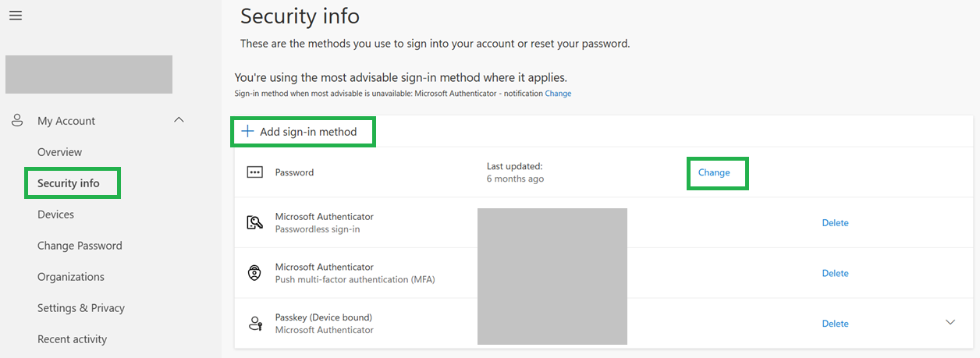Viewport: 980px width, 358px height.
Task: Click 'Push multi-factor authentication (MFA)' text
Action: [355, 279]
